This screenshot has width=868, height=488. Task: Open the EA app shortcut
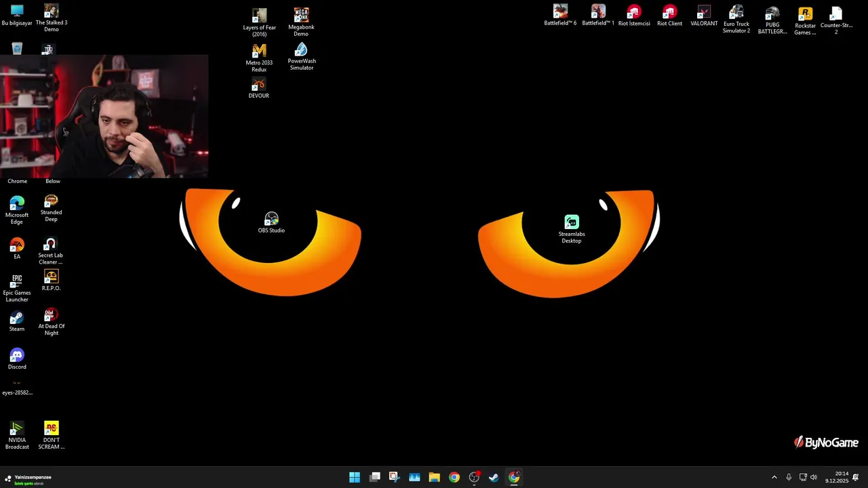(x=17, y=249)
